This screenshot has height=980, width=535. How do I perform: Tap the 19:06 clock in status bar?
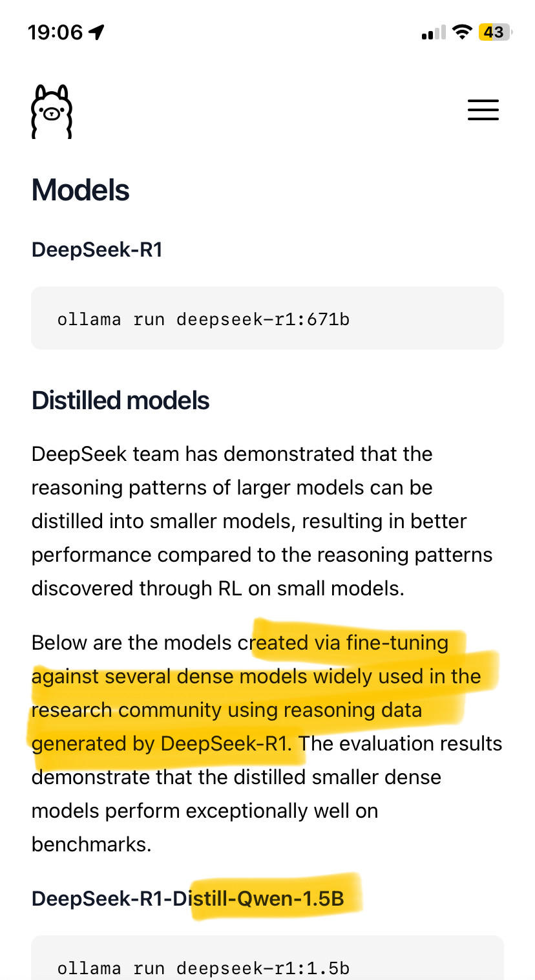(x=56, y=32)
